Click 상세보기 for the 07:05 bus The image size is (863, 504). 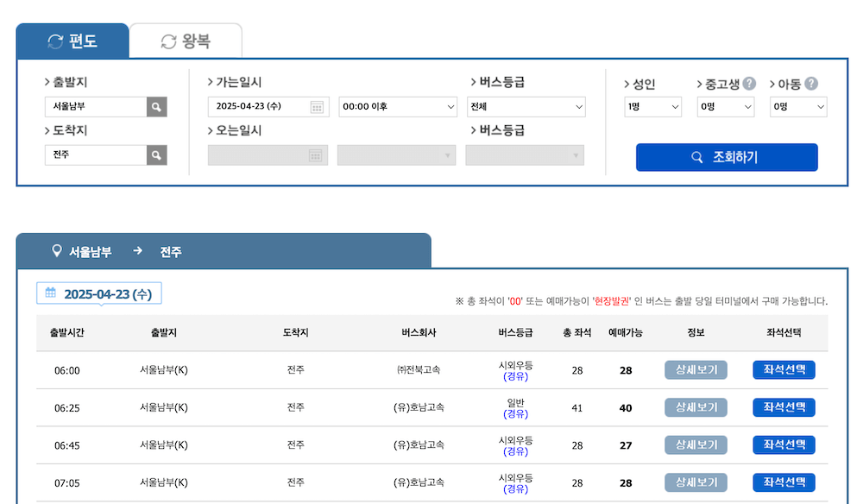[696, 482]
